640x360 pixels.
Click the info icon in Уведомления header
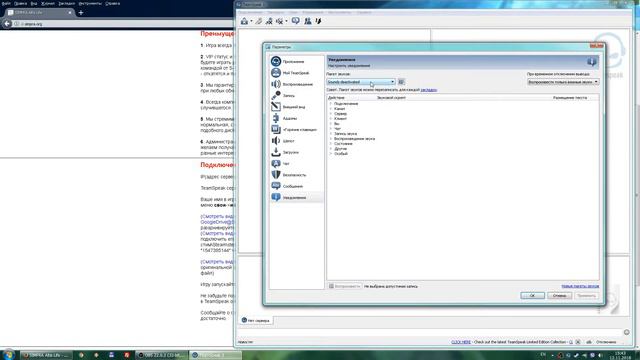pyautogui.click(x=591, y=62)
